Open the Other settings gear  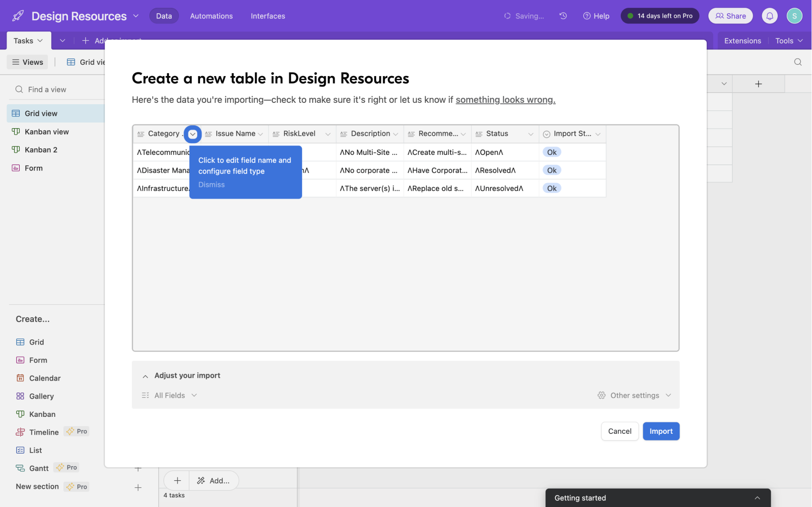point(602,395)
